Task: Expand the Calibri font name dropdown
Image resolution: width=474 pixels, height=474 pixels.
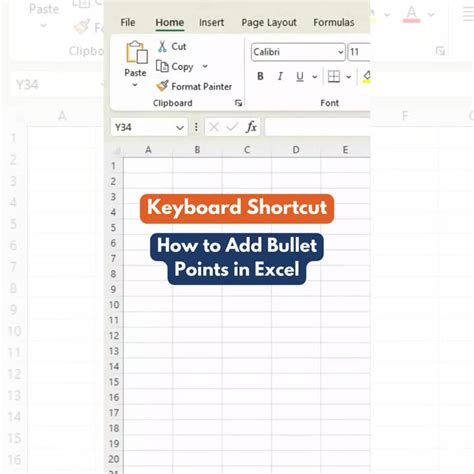Action: (x=340, y=52)
